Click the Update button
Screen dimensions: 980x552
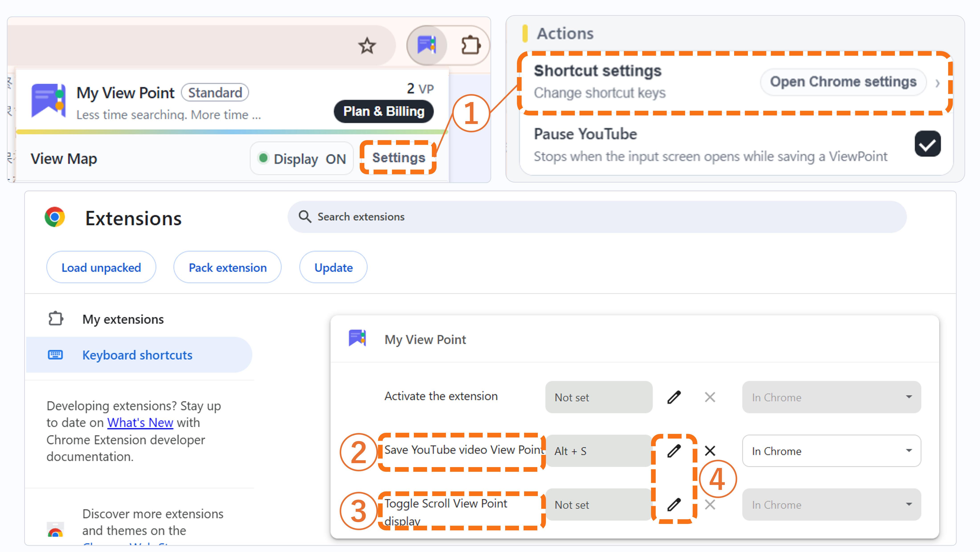(333, 267)
